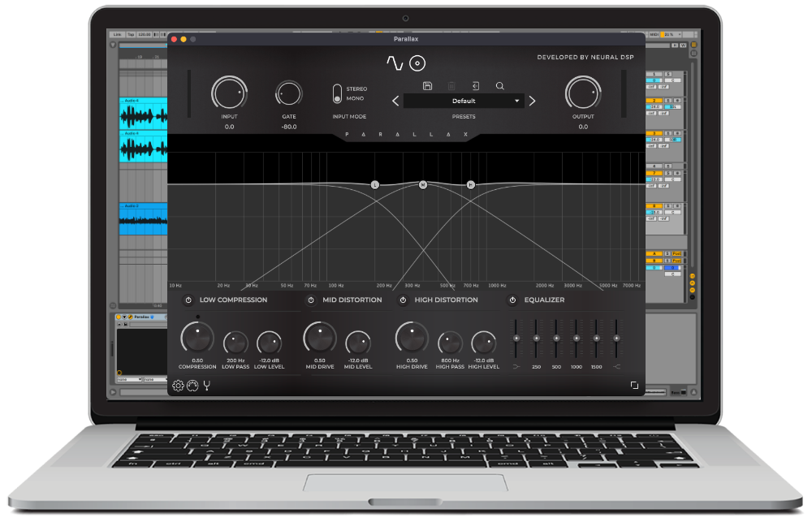Click the window resize icon bottom right
Screen dimensions: 812x522
point(634,386)
